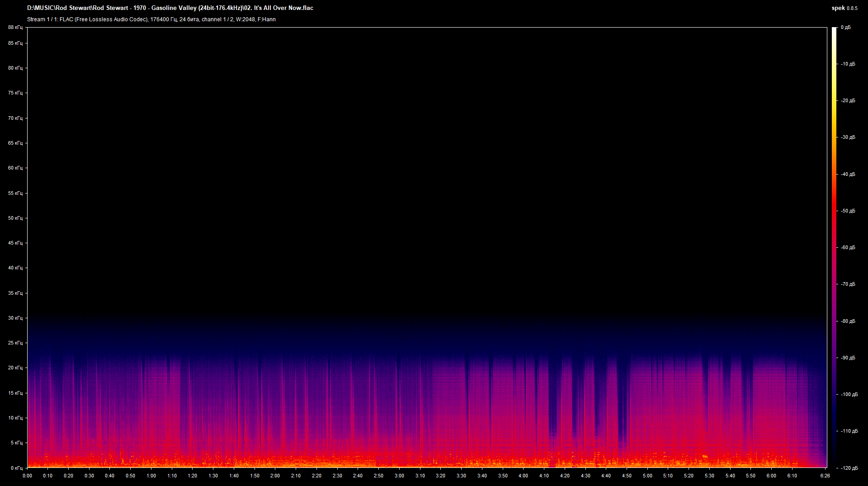
Task: Click the -50 дБ legend label
Action: click(848, 211)
